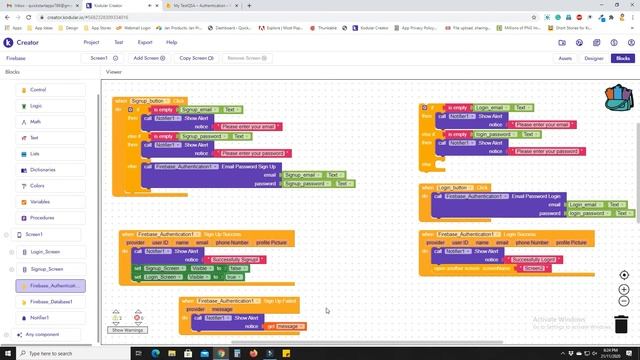Screen dimensions: 640x360
Task: Select the Logic blocks category
Action: click(51, 106)
